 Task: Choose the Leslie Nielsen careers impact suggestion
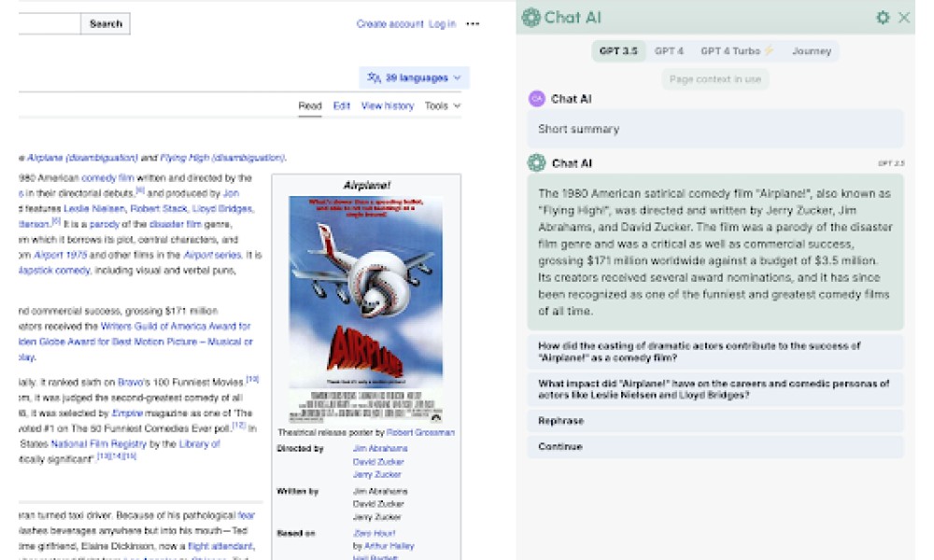pos(715,389)
